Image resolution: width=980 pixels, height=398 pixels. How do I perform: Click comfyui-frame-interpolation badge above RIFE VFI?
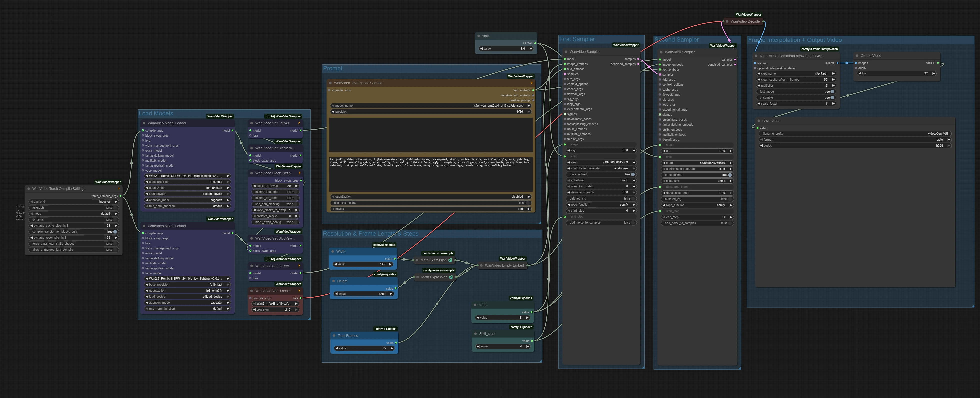point(819,49)
